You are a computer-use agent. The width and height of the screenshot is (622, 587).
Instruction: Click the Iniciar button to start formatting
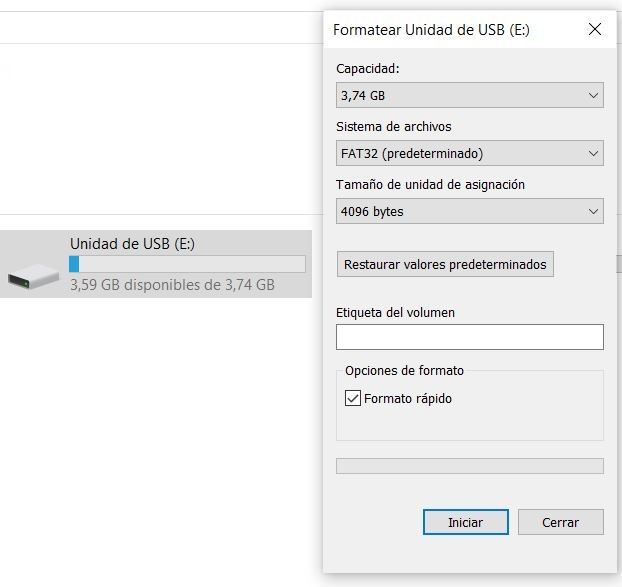[466, 522]
